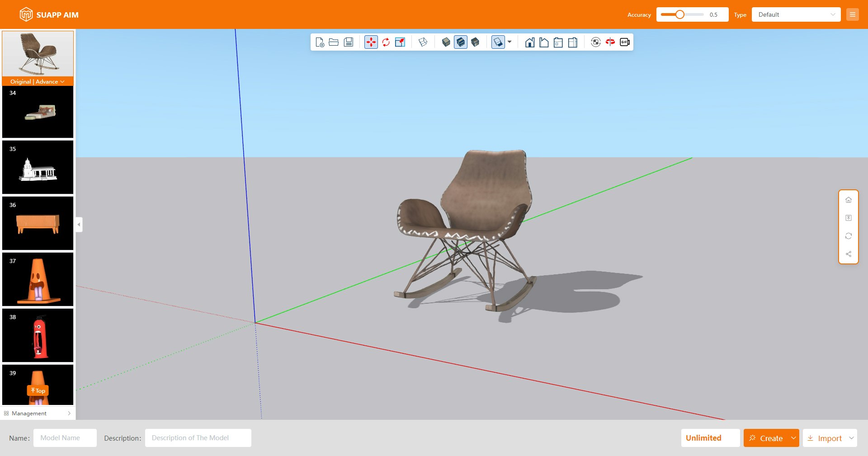Open the Share options
Screen dimensions: 868x456
(849, 254)
